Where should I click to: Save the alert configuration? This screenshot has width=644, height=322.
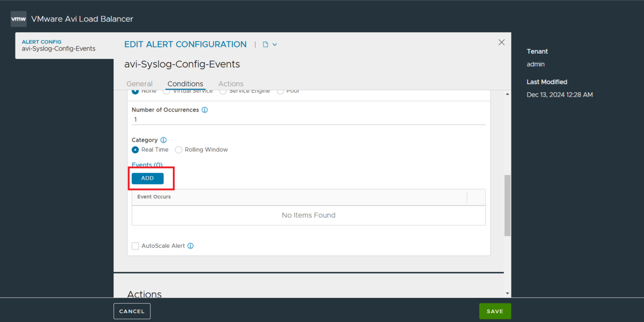point(495,311)
